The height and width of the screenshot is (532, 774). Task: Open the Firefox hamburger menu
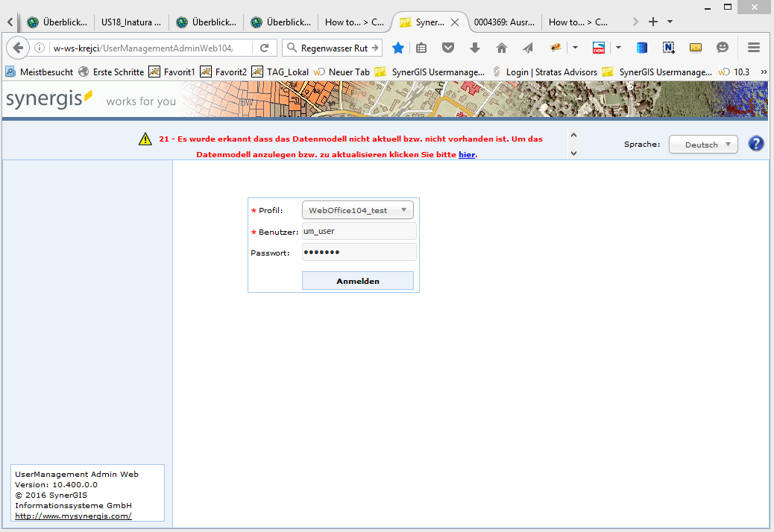753,48
